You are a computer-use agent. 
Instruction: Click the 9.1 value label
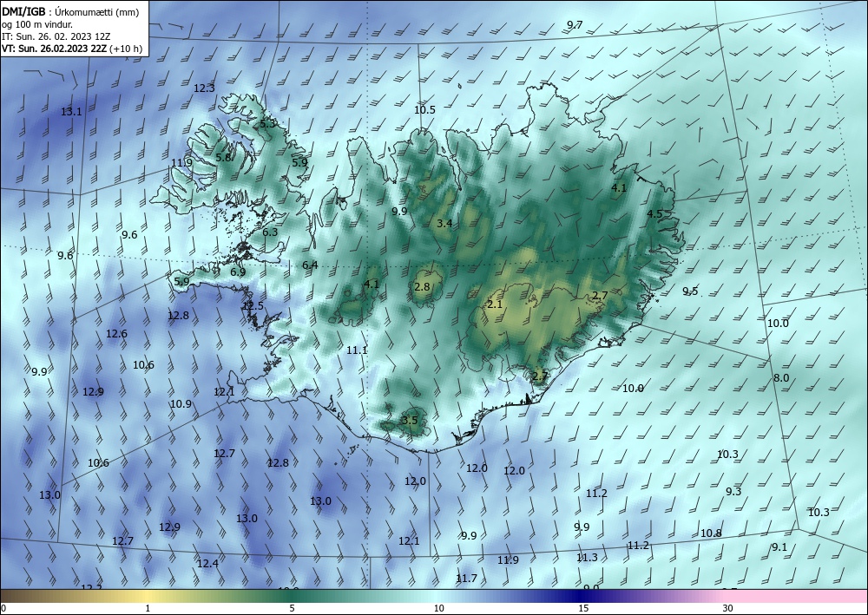[779, 547]
